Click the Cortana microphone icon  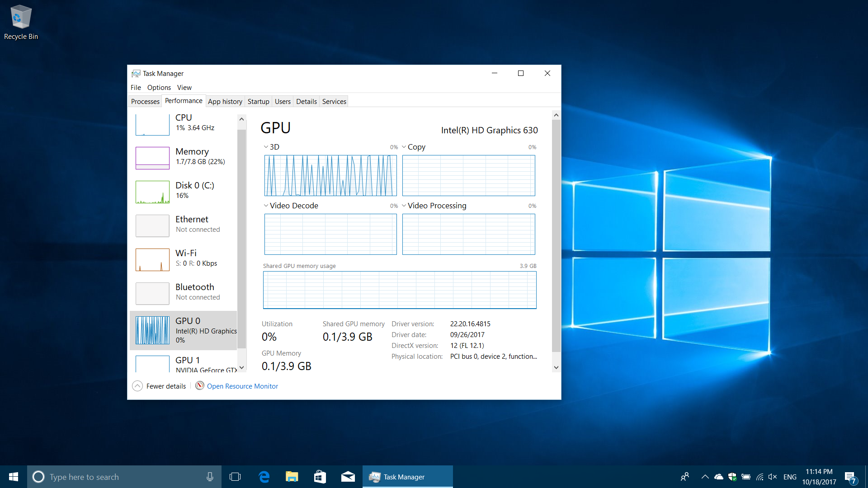[x=210, y=477]
